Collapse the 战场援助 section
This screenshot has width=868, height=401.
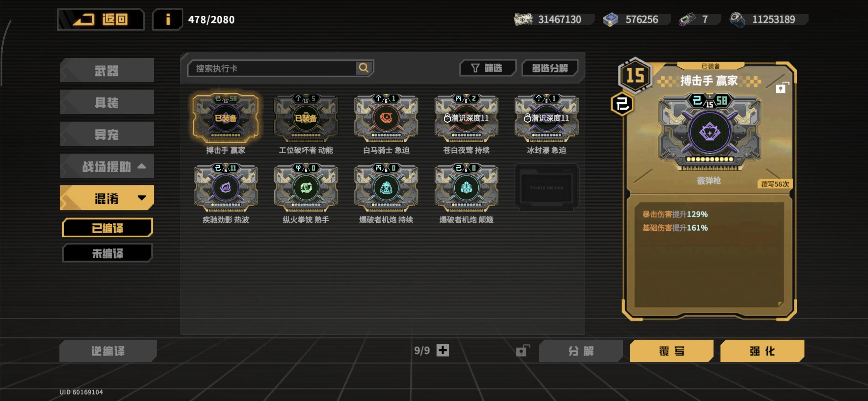(107, 166)
